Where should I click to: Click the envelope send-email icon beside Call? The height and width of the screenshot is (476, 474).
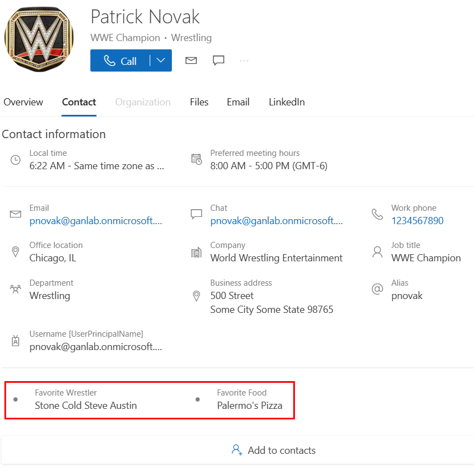pyautogui.click(x=191, y=60)
